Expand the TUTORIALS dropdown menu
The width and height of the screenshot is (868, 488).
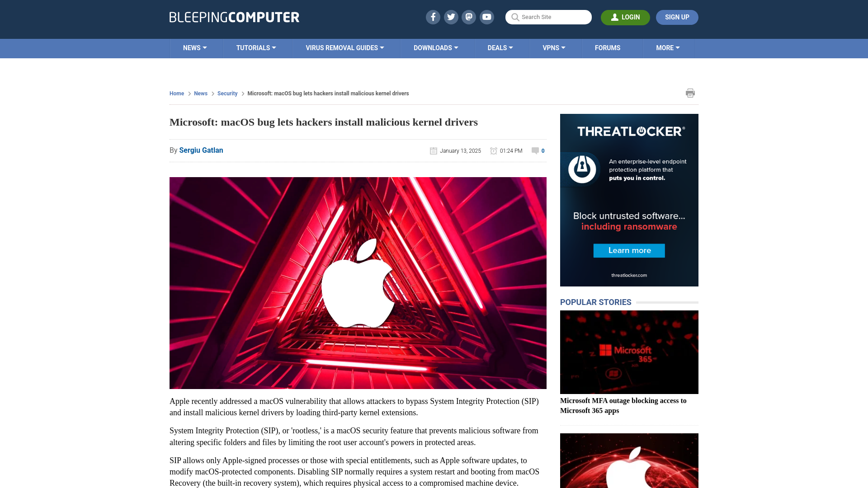[256, 47]
